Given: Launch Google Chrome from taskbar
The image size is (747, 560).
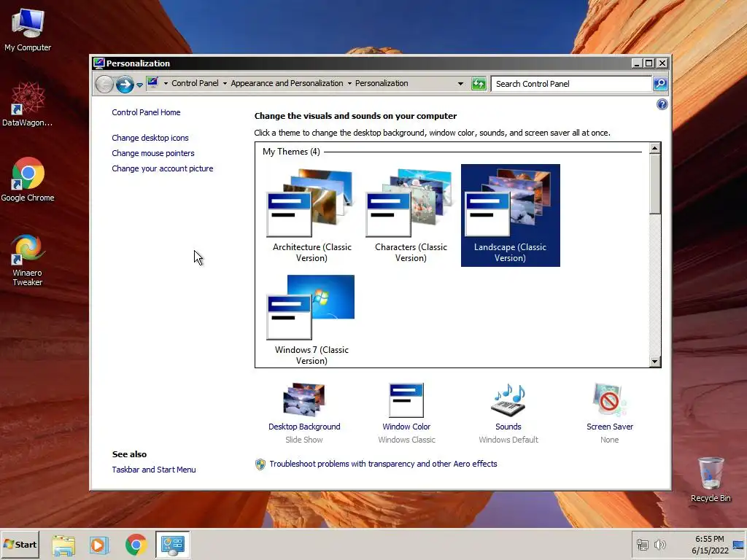Looking at the screenshot, I should click(136, 545).
